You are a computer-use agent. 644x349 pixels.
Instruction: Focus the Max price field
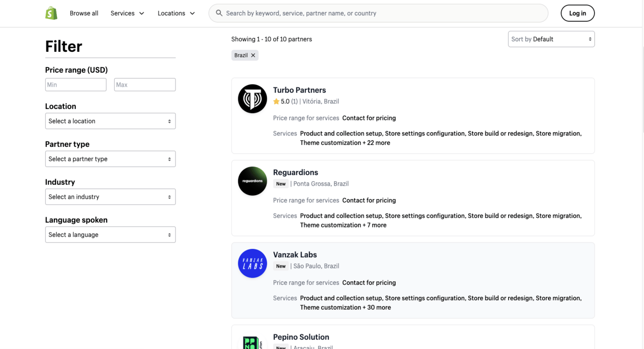pyautogui.click(x=145, y=85)
